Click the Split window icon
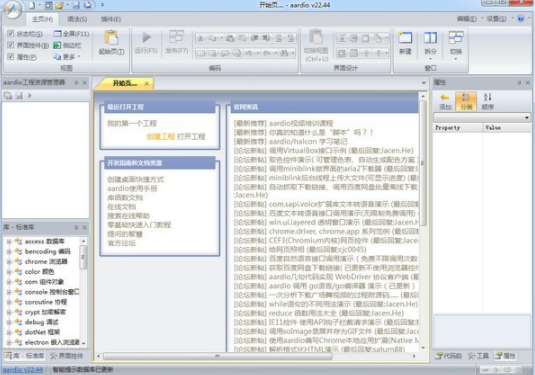 [x=430, y=38]
